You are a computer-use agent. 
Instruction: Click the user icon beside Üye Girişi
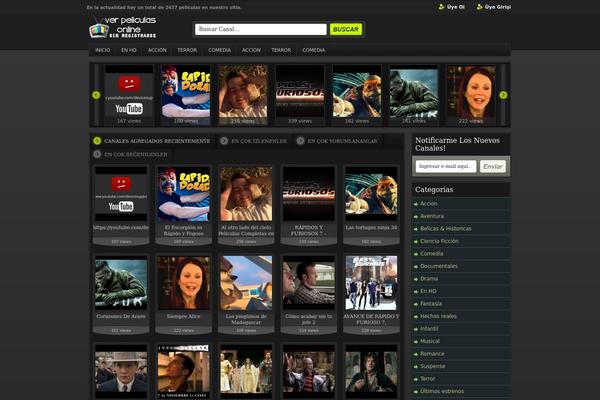(x=479, y=7)
